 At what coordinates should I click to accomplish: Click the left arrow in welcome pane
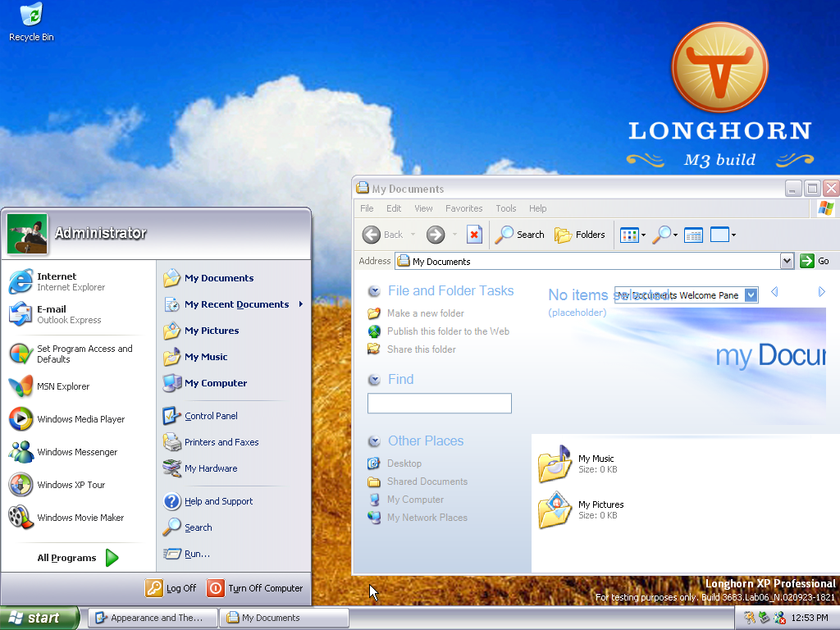(774, 292)
